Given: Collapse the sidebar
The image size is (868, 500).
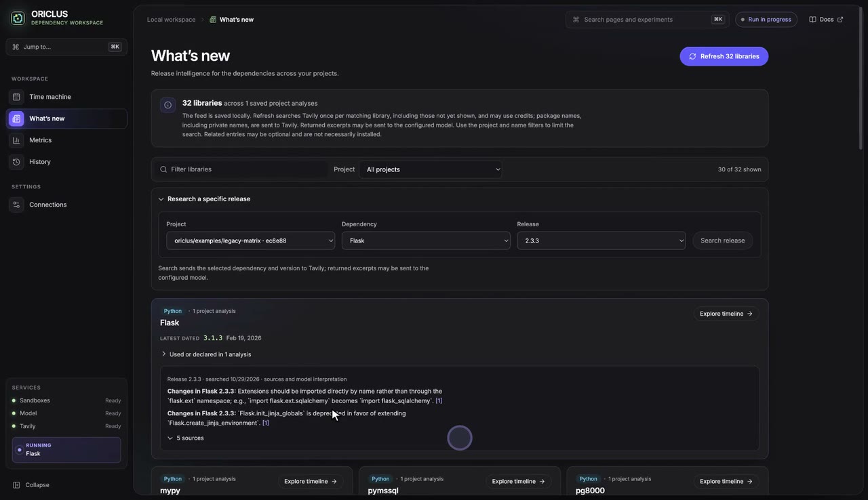Looking at the screenshot, I should (x=32, y=485).
